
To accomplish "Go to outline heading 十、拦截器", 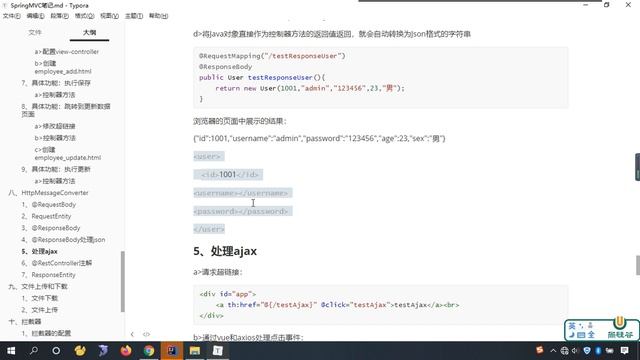I will pyautogui.click(x=25, y=322).
